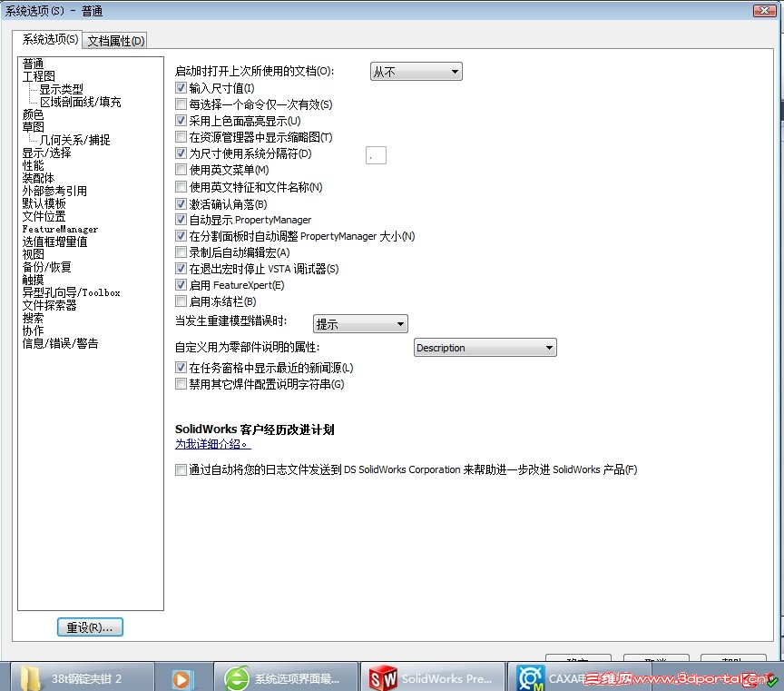Select the 颜色 category in the options tree

click(x=33, y=114)
